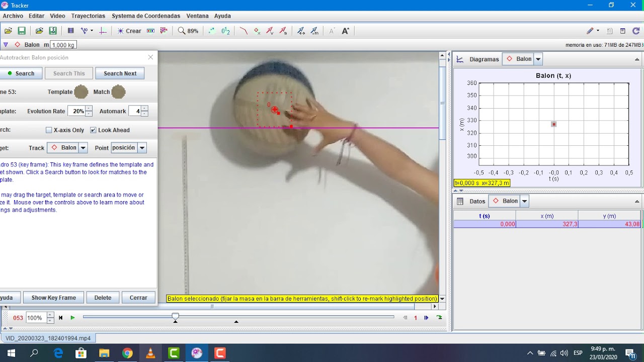
Task: Toggle the velocity vectors icon
Action: [270, 31]
